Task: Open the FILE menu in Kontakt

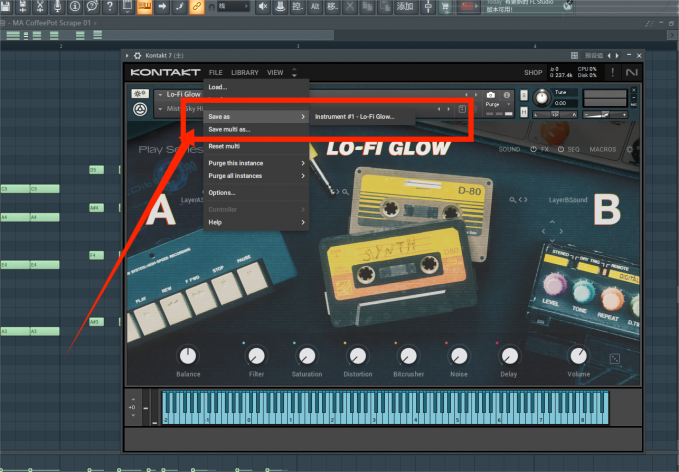Action: (x=215, y=73)
